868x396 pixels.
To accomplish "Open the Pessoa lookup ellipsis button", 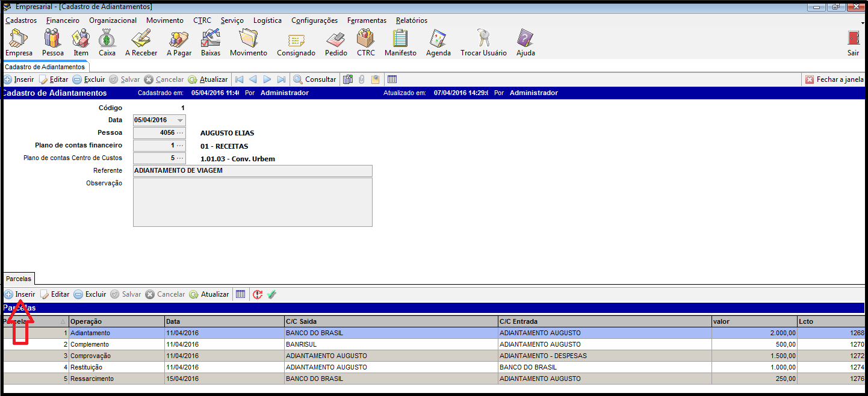I will [x=180, y=133].
